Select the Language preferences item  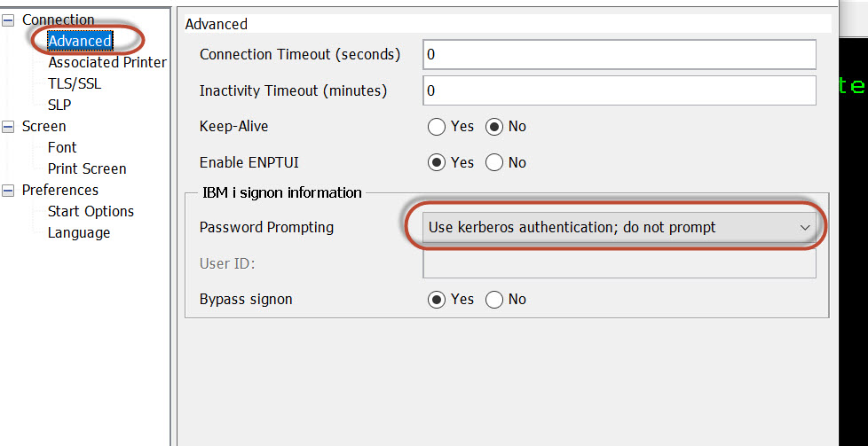[79, 232]
